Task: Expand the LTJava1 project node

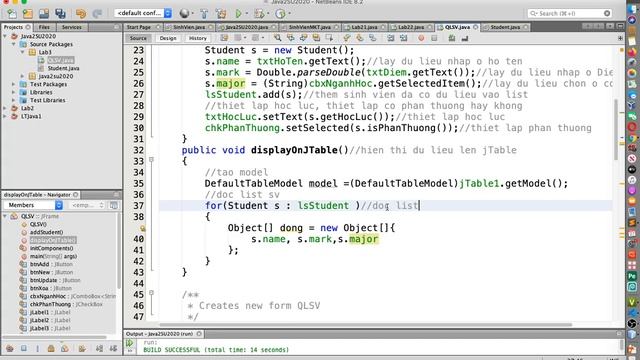Action: click(x=5, y=116)
